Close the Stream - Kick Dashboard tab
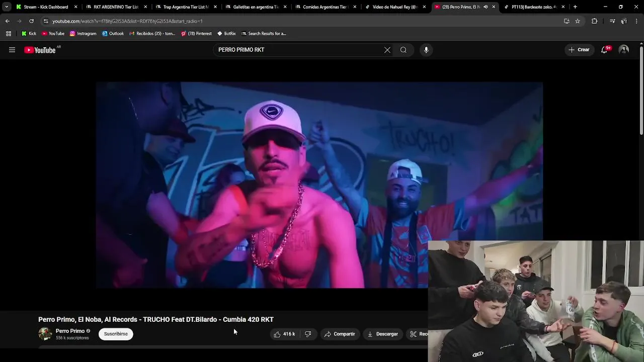Image resolution: width=644 pixels, height=362 pixels. [76, 7]
